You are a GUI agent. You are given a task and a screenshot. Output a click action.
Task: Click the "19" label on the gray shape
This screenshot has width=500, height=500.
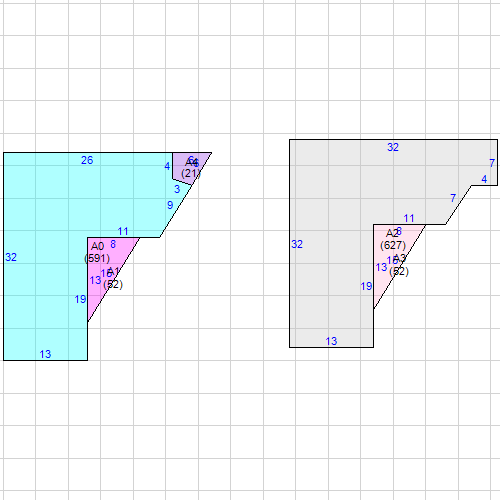point(366,286)
